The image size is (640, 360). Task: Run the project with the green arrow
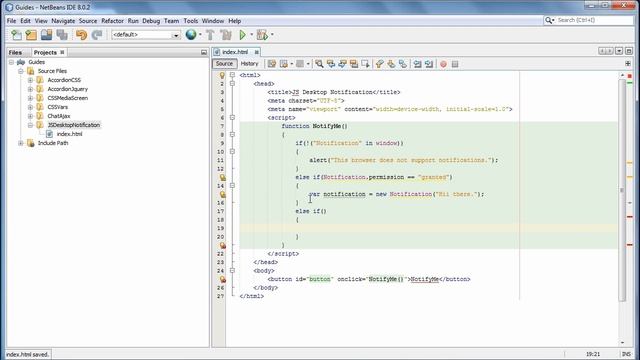point(242,35)
